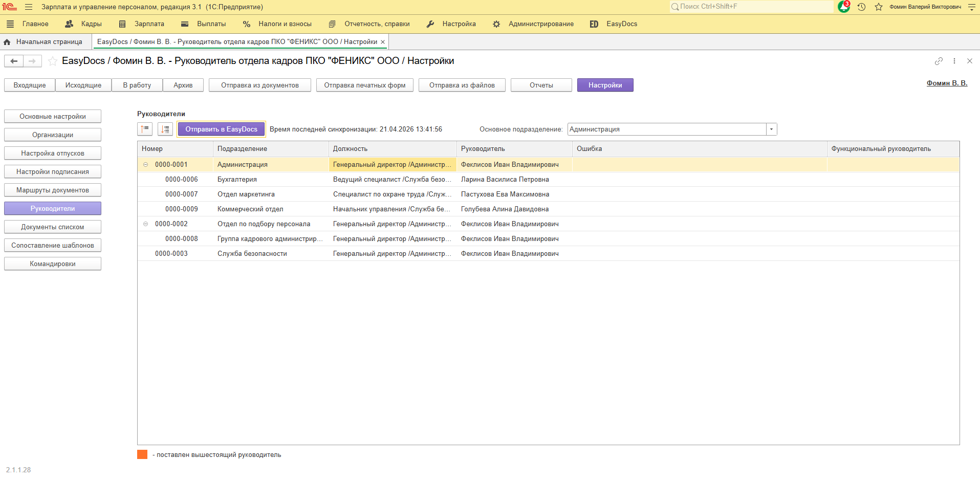Open the functions menu hamburger in title bar

[29, 7]
